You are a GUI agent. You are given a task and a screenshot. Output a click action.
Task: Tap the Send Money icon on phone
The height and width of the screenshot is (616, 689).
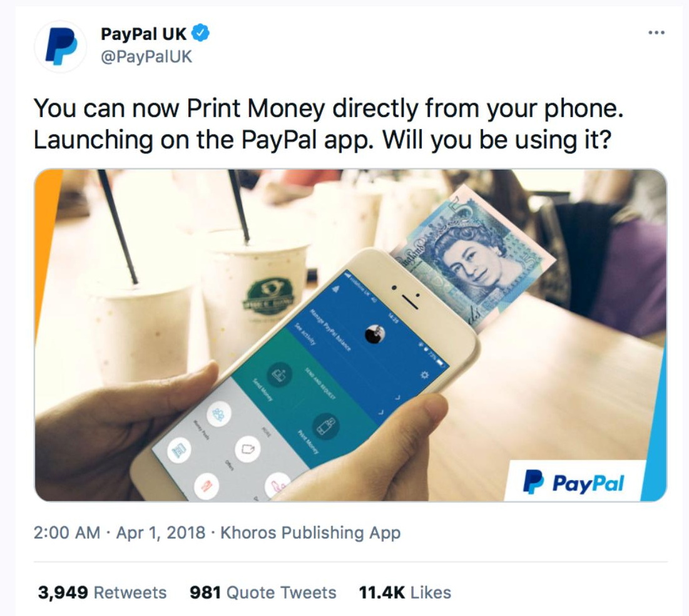[280, 374]
